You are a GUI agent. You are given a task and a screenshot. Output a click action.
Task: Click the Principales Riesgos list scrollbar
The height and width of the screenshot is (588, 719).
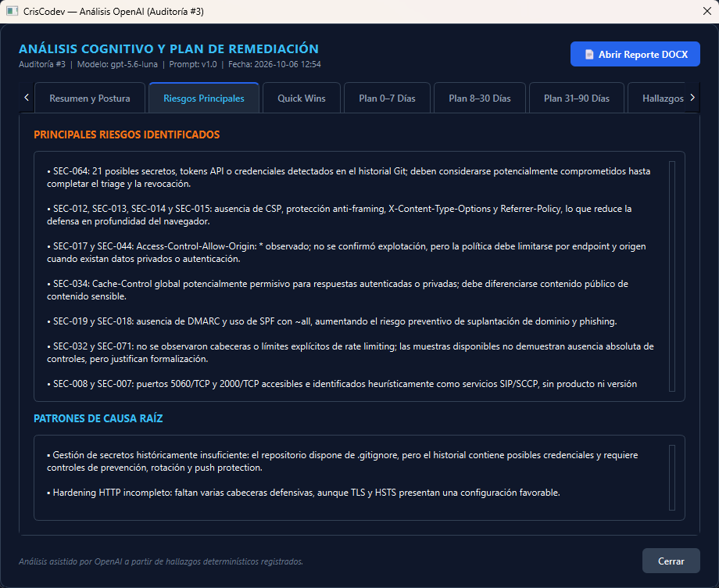pos(672,276)
